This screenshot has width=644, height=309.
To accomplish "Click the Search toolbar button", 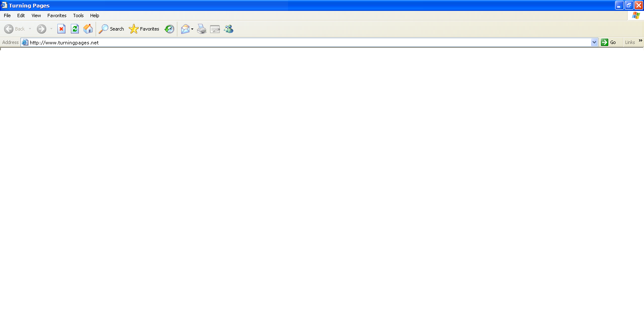I will pos(112,29).
